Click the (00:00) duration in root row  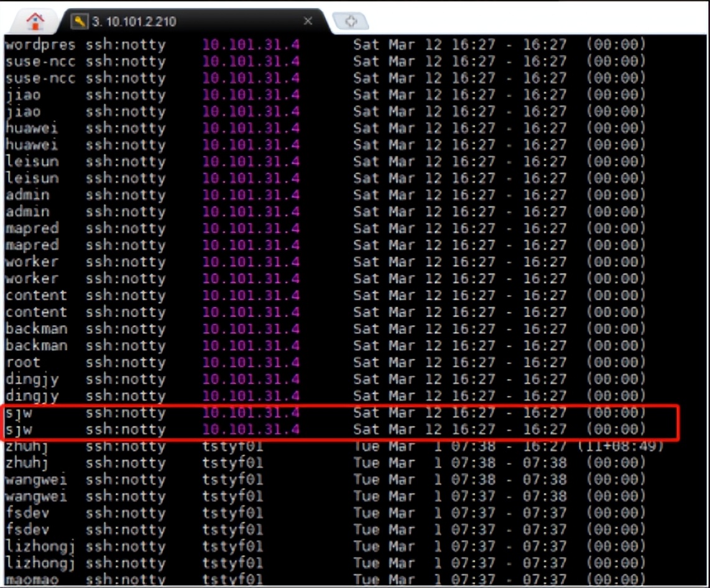coord(616,362)
